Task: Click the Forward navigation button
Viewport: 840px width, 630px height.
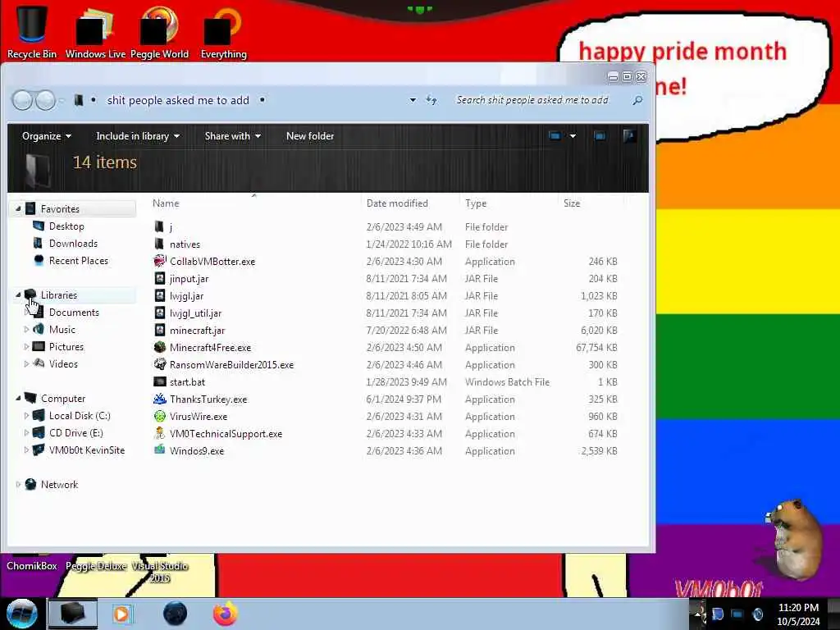Action: pos(45,100)
